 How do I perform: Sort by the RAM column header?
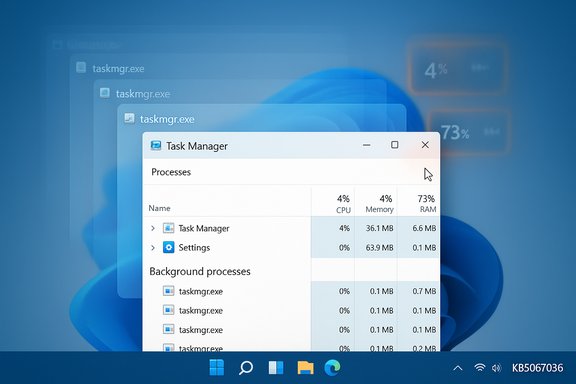coord(428,209)
